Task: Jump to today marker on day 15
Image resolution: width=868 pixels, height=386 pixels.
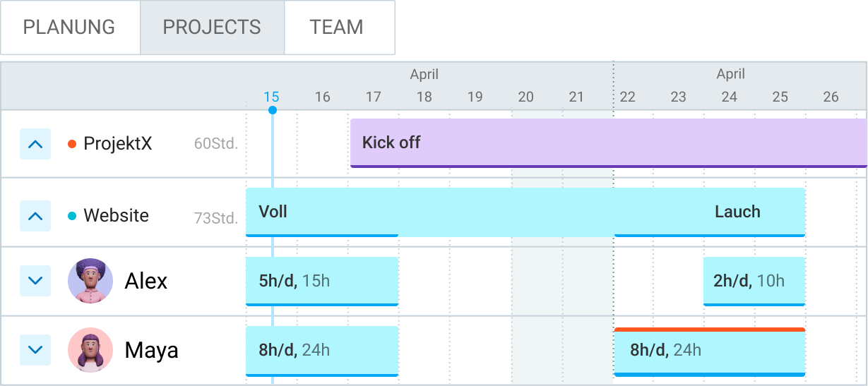Action: coord(272,97)
